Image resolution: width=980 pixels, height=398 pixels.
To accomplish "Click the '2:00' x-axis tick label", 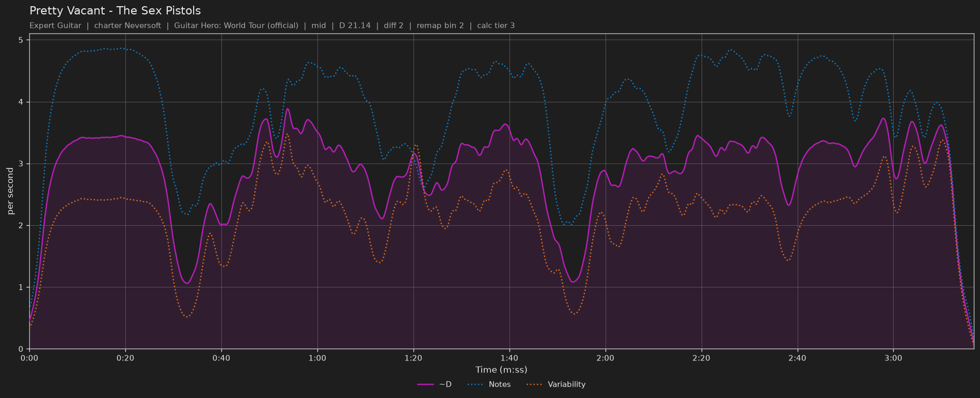I will click(x=606, y=358).
